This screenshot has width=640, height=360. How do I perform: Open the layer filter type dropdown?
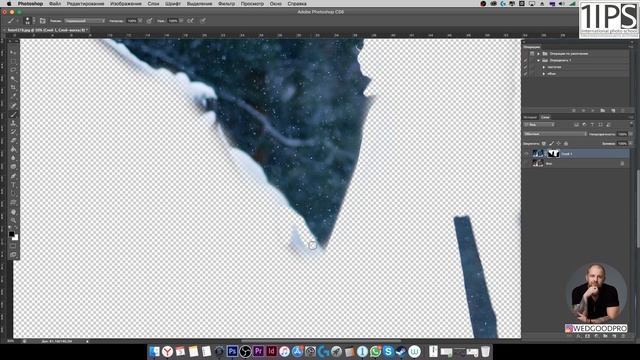point(539,124)
